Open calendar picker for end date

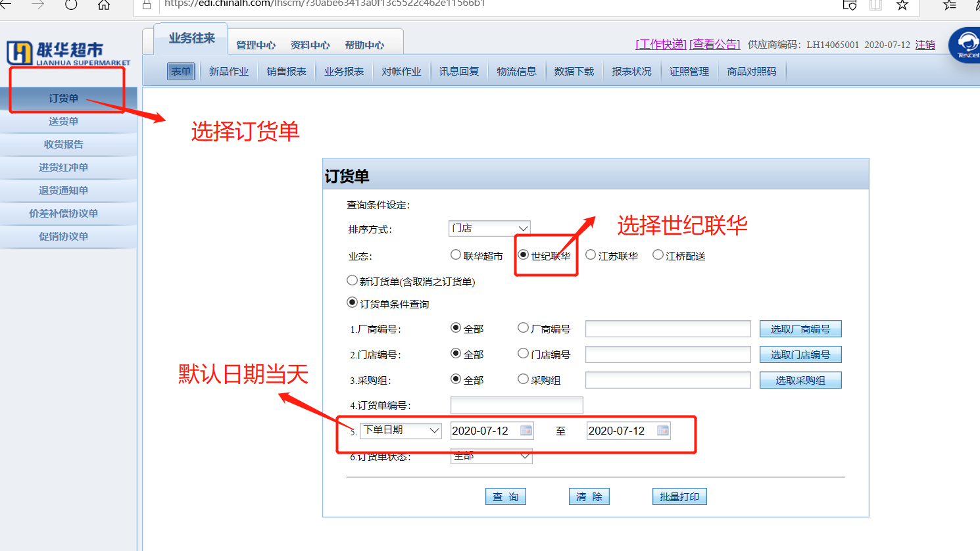click(x=663, y=430)
